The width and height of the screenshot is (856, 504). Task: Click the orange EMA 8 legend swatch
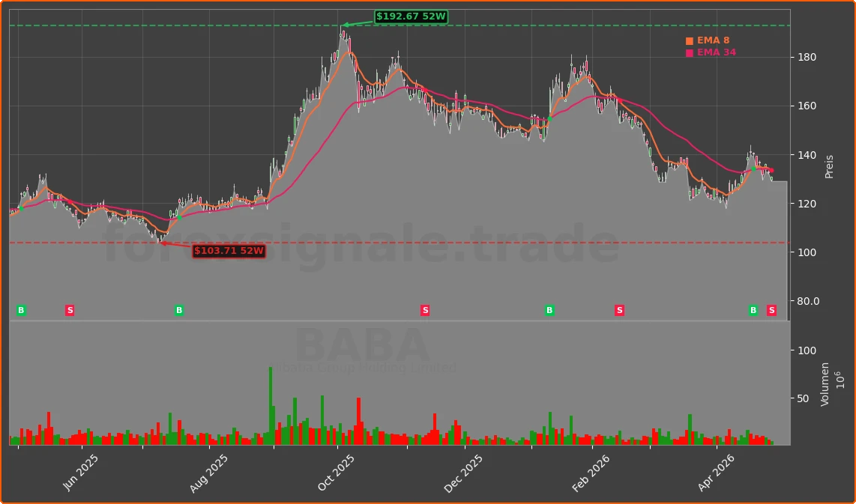tap(690, 41)
